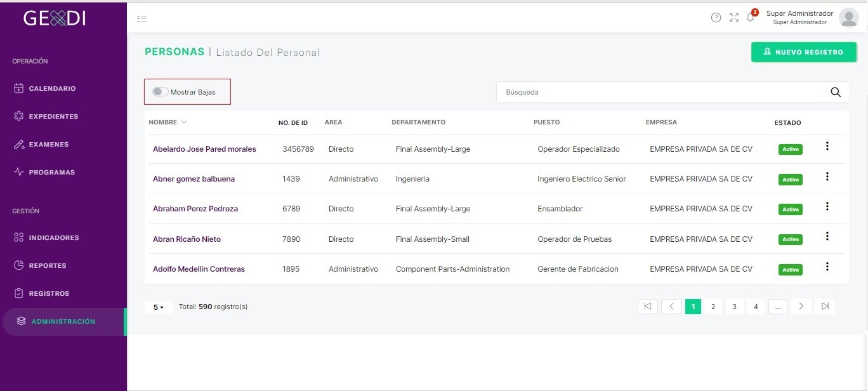Enter fullscreen with the expand icon
Image resolution: width=868 pixels, height=391 pixels.
pos(734,18)
